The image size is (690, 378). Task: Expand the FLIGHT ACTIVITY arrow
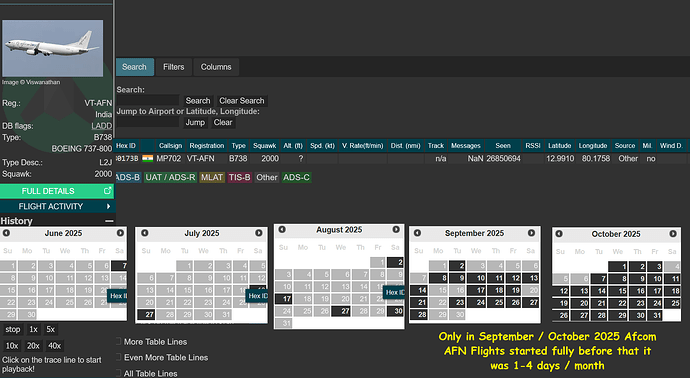(x=108, y=206)
